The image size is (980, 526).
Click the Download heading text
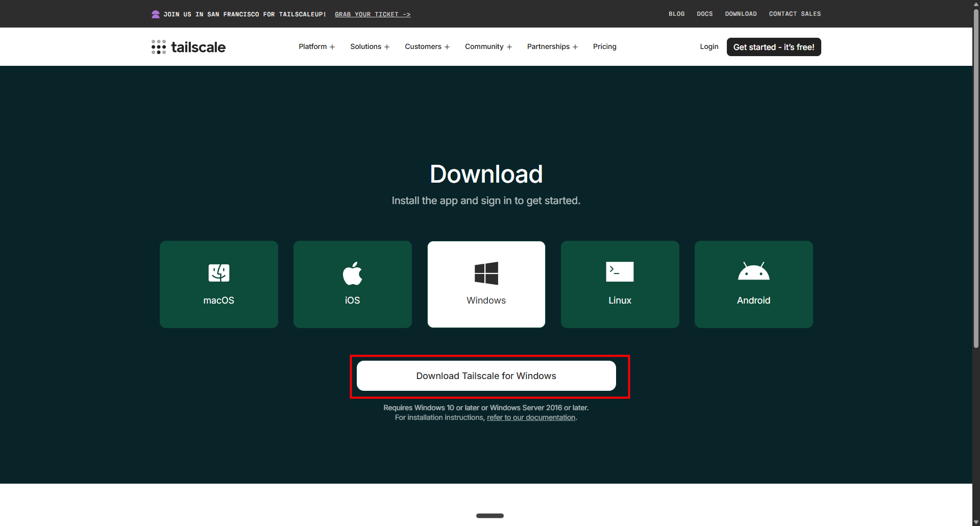coord(486,174)
